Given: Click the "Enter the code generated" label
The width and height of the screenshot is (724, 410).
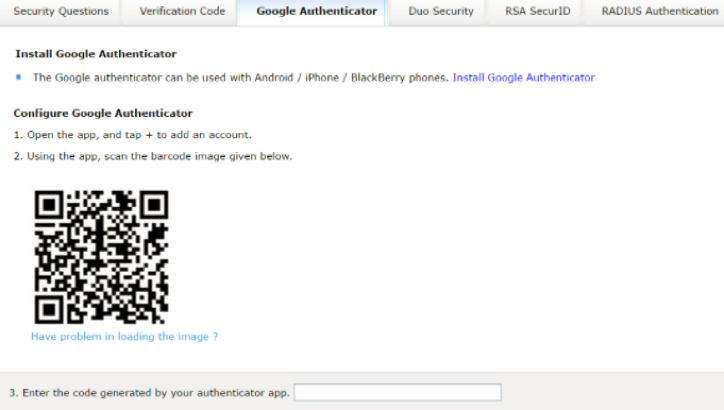Looking at the screenshot, I should coord(149,393).
